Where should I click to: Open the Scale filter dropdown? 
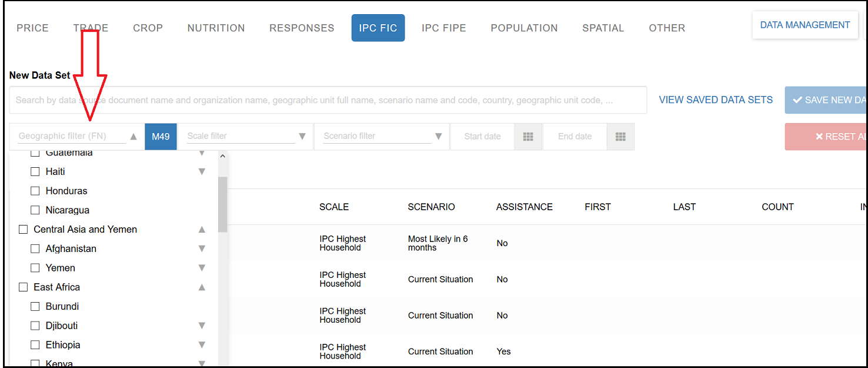click(246, 137)
